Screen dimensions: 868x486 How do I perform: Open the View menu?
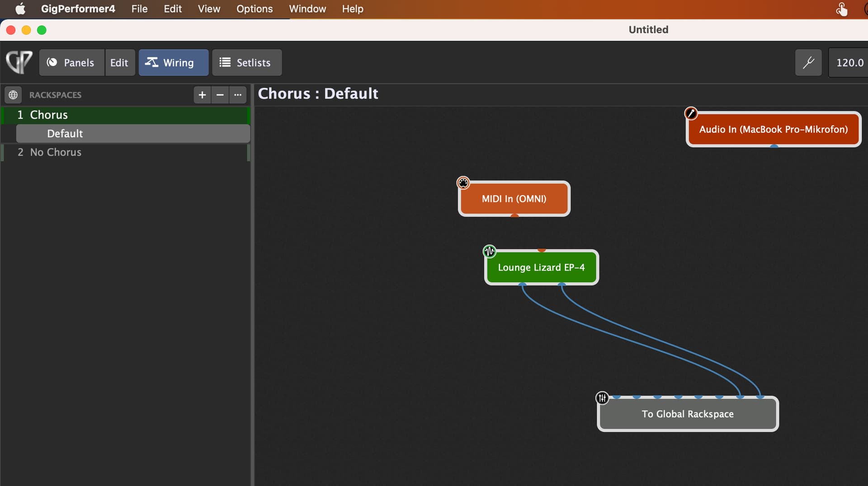pyautogui.click(x=209, y=9)
